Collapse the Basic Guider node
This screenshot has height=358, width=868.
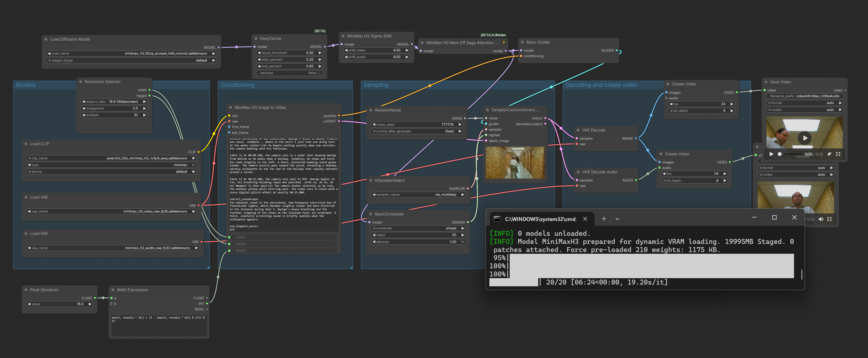tap(522, 42)
